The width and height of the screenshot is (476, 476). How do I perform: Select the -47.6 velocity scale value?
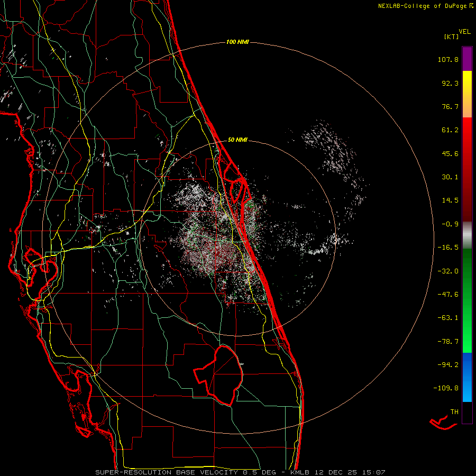click(448, 295)
